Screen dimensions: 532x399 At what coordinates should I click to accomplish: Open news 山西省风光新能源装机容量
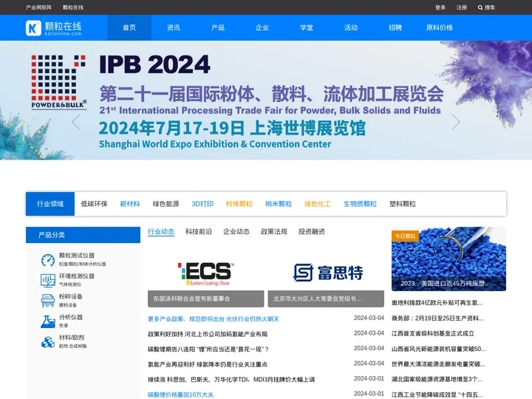pos(439,349)
